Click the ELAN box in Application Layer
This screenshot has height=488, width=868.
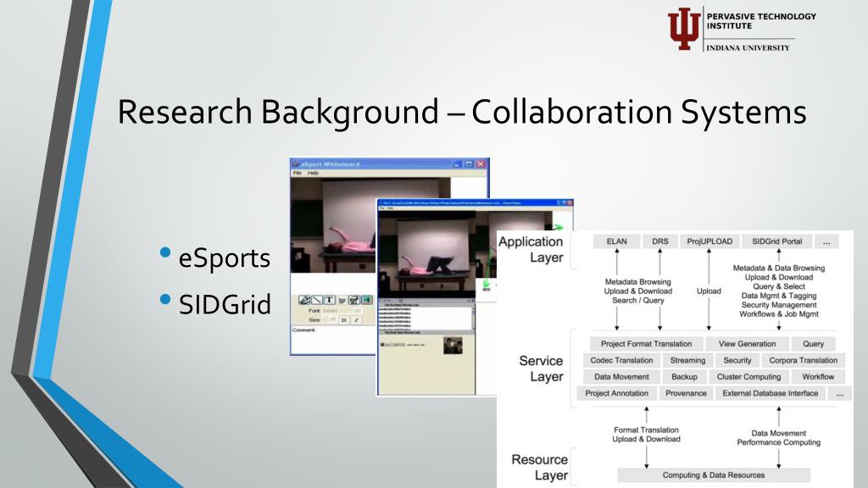coord(617,241)
